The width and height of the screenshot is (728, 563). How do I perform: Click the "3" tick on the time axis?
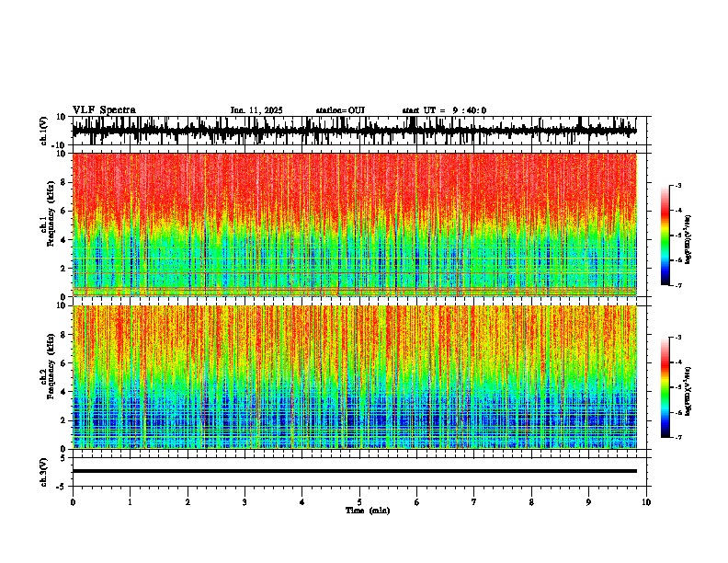tap(245, 502)
